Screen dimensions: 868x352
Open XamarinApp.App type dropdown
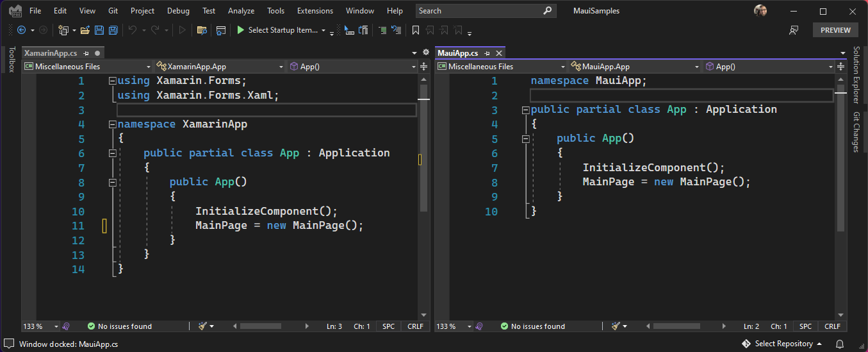point(220,67)
